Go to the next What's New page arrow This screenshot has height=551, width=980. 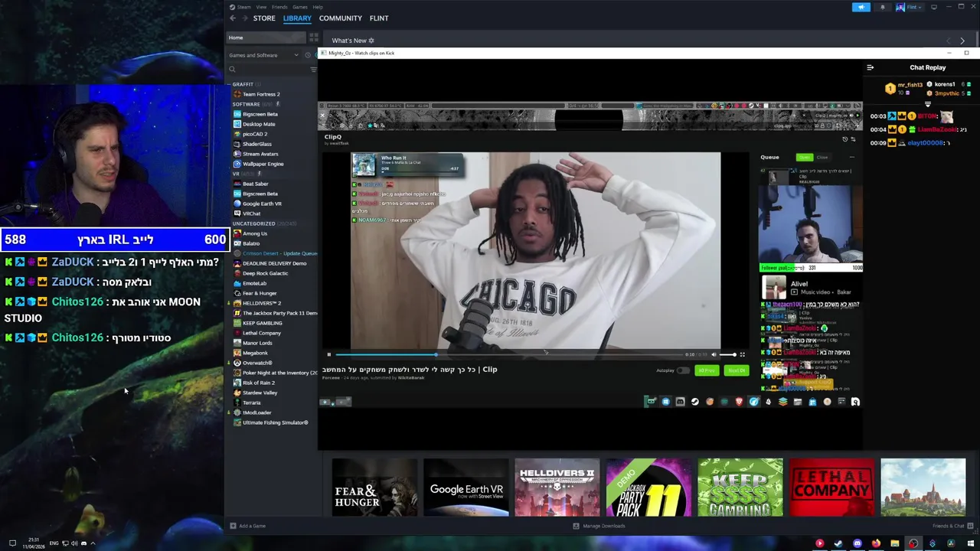(x=962, y=41)
